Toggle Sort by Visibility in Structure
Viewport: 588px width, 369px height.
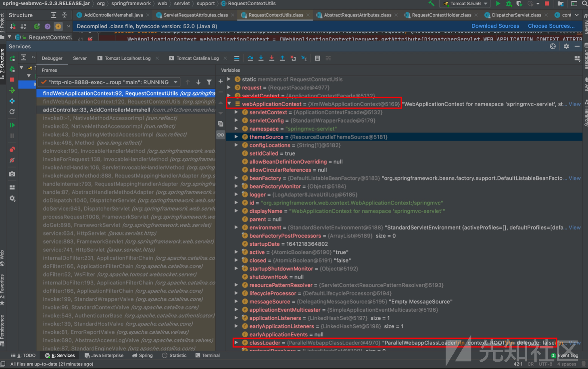pyautogui.click(x=13, y=26)
